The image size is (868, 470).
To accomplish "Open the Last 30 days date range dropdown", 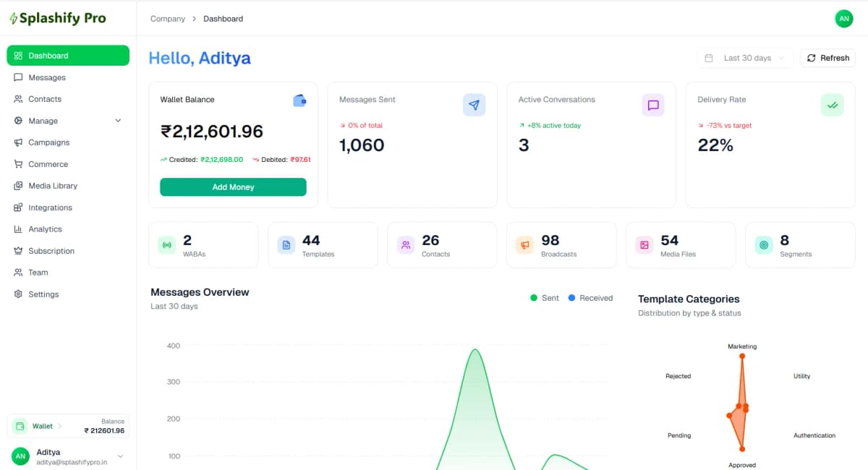I will [745, 58].
